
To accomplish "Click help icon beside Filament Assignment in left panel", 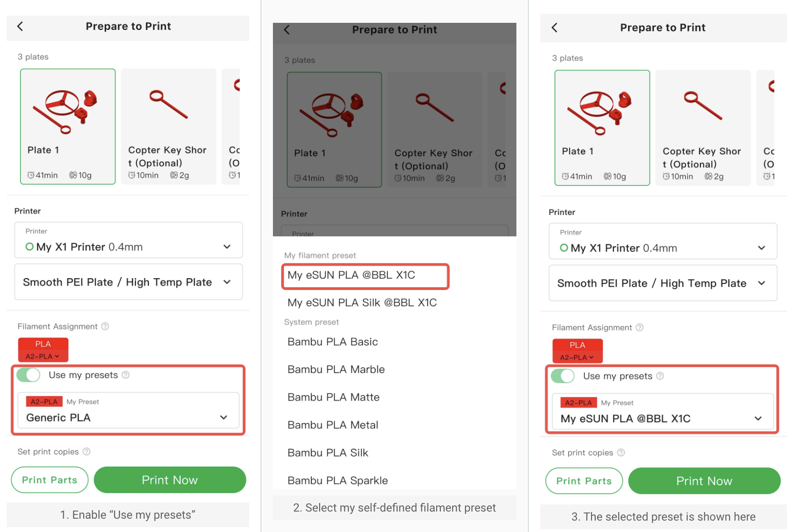I will 106,326.
